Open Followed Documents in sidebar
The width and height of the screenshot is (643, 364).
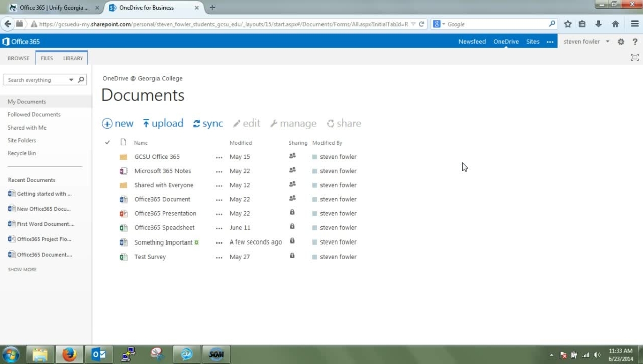(x=34, y=114)
